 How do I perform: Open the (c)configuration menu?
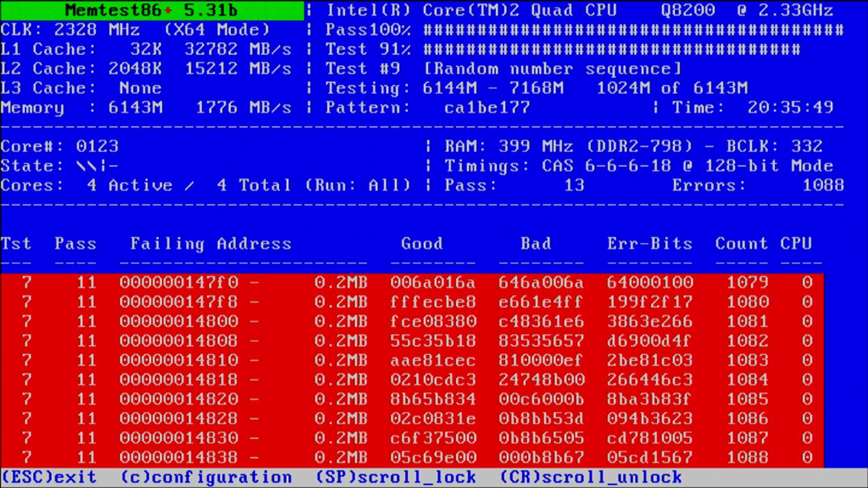[206, 476]
